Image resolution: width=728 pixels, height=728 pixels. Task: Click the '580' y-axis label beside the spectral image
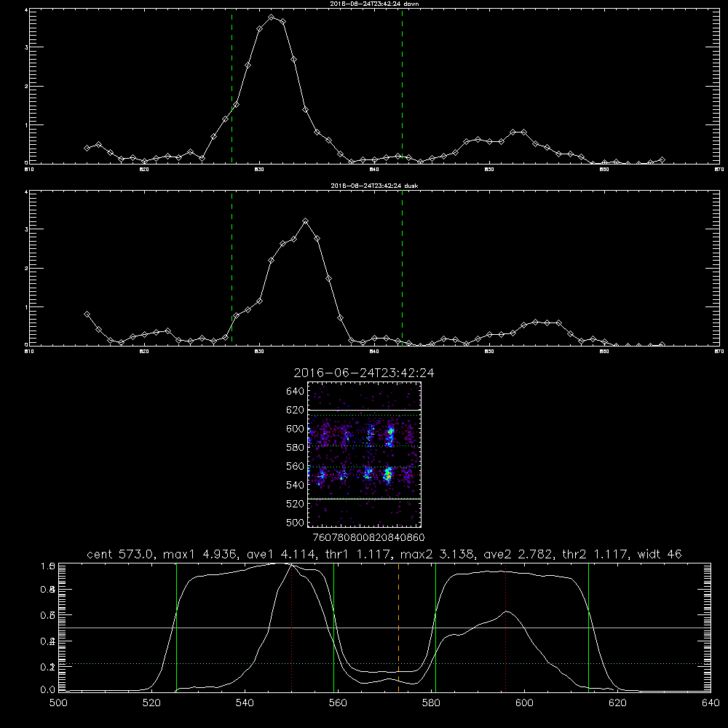pos(295,448)
